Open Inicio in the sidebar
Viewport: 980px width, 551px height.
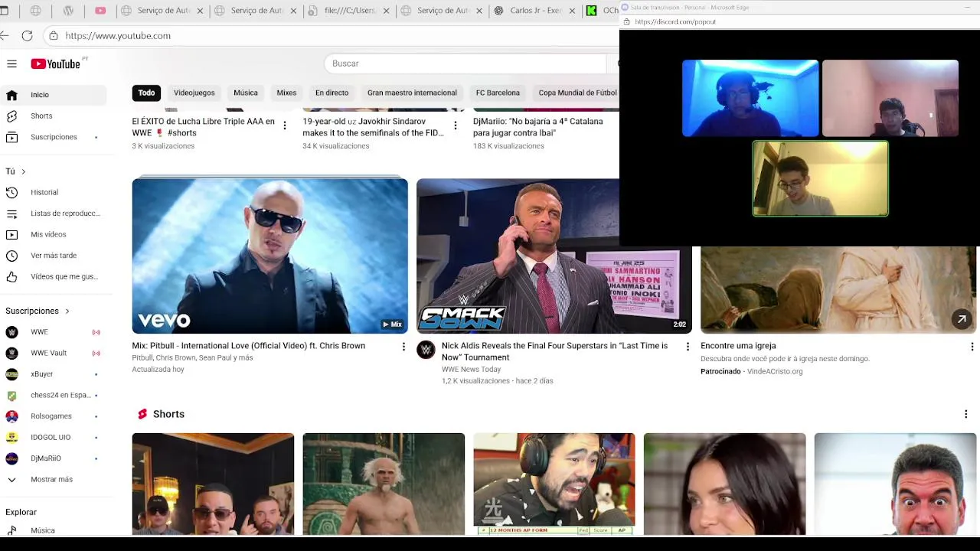pyautogui.click(x=54, y=95)
